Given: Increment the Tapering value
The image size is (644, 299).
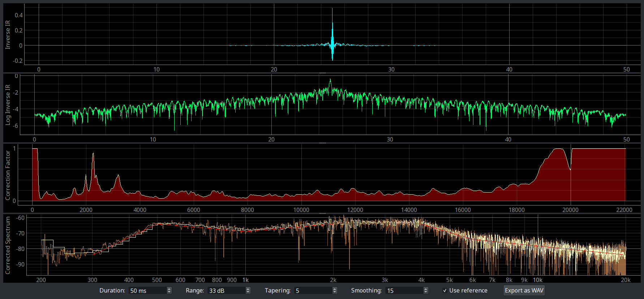Looking at the screenshot, I should pos(335,289).
